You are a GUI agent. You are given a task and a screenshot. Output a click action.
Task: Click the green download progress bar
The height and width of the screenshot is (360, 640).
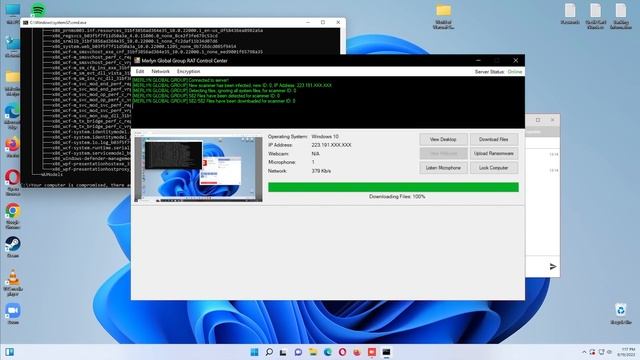tap(393, 187)
